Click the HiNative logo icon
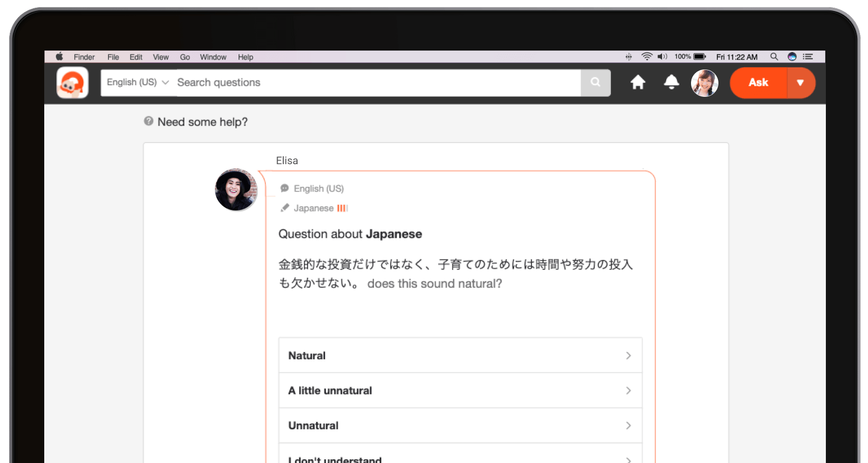The width and height of the screenshot is (868, 463). [x=73, y=83]
